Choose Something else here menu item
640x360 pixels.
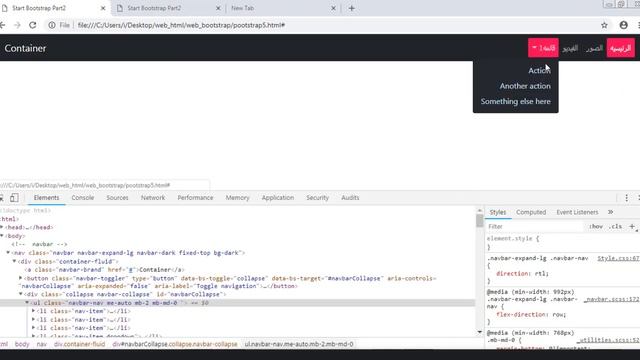516,101
